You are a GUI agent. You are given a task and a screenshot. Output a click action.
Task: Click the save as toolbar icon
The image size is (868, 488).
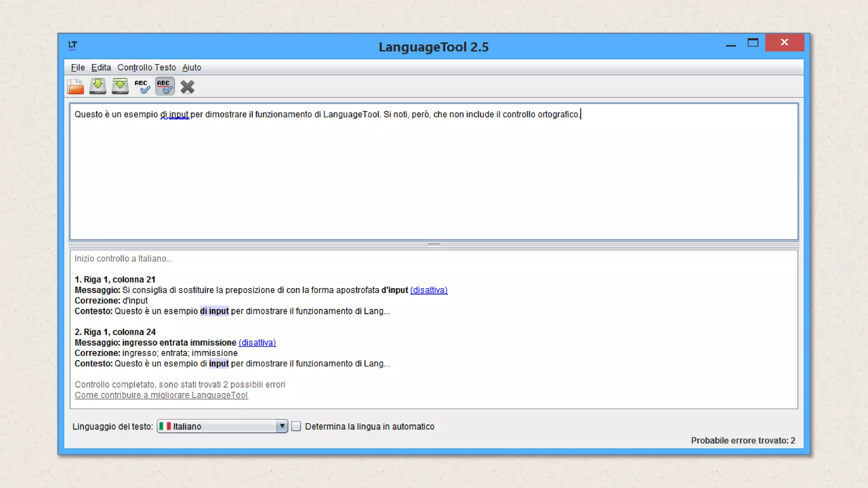[x=120, y=86]
